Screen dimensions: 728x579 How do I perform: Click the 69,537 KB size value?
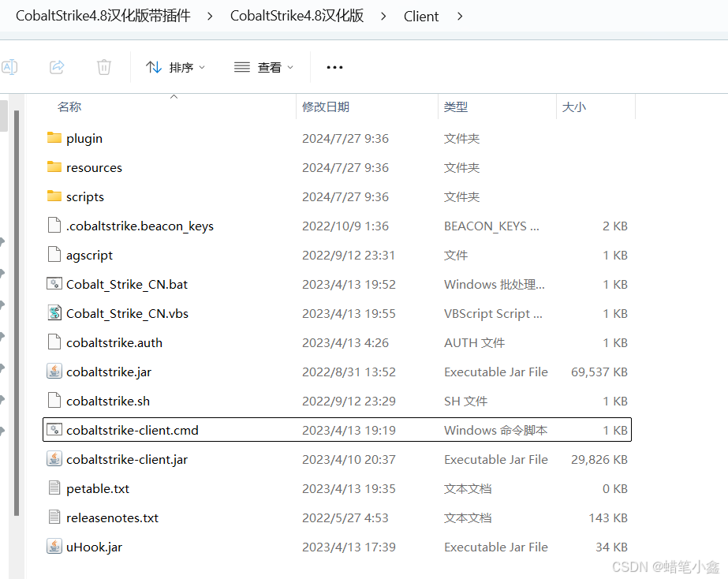599,372
